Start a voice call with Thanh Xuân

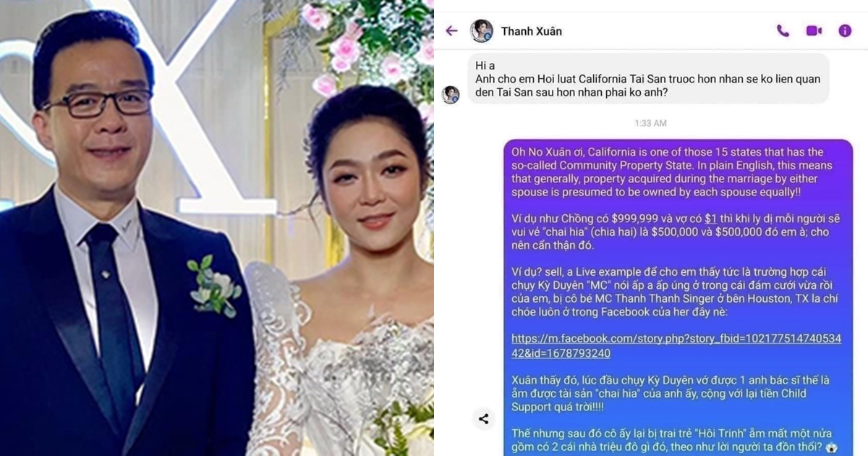point(783,30)
